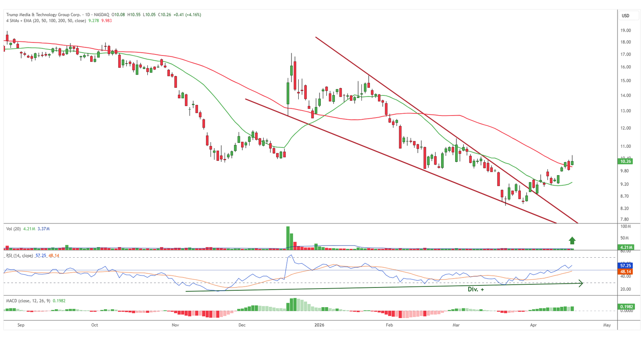Open the 1D interval in chart title

point(87,14)
